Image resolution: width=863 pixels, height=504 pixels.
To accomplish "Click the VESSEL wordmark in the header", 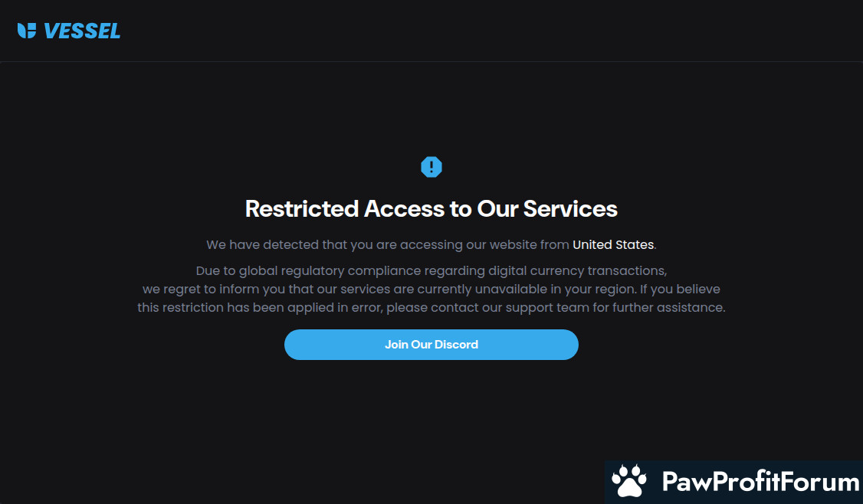I will (81, 31).
